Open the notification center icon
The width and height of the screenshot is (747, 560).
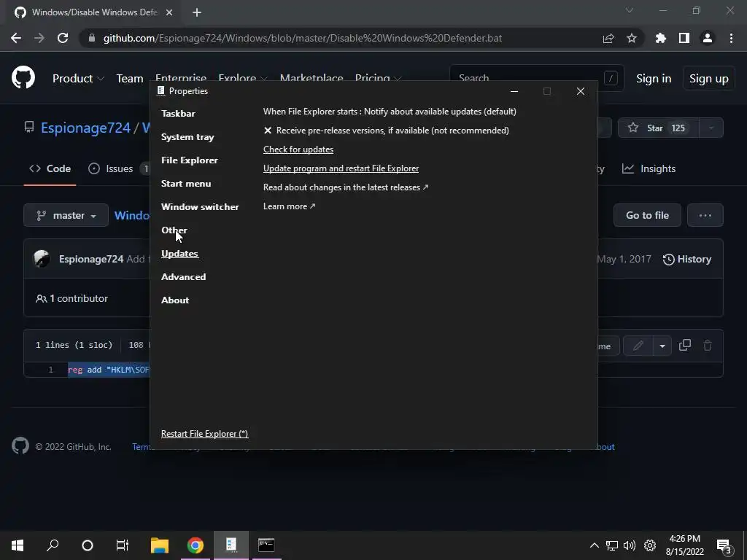coord(724,545)
